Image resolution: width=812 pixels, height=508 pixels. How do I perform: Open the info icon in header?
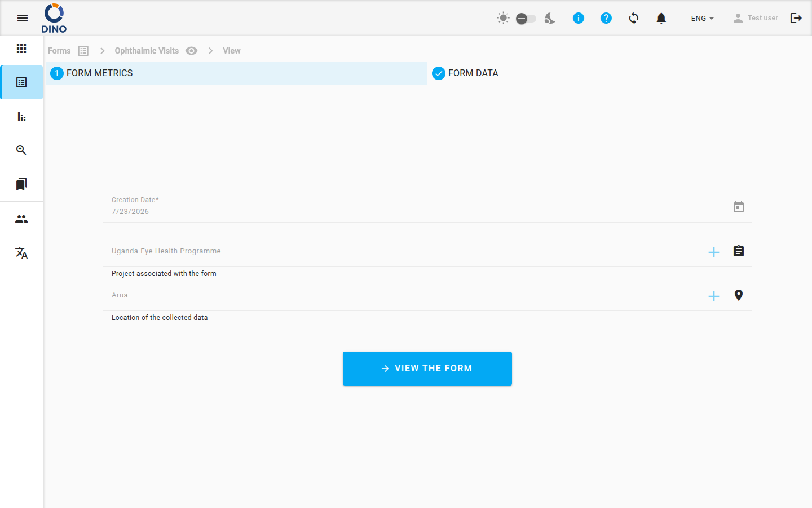click(x=579, y=18)
